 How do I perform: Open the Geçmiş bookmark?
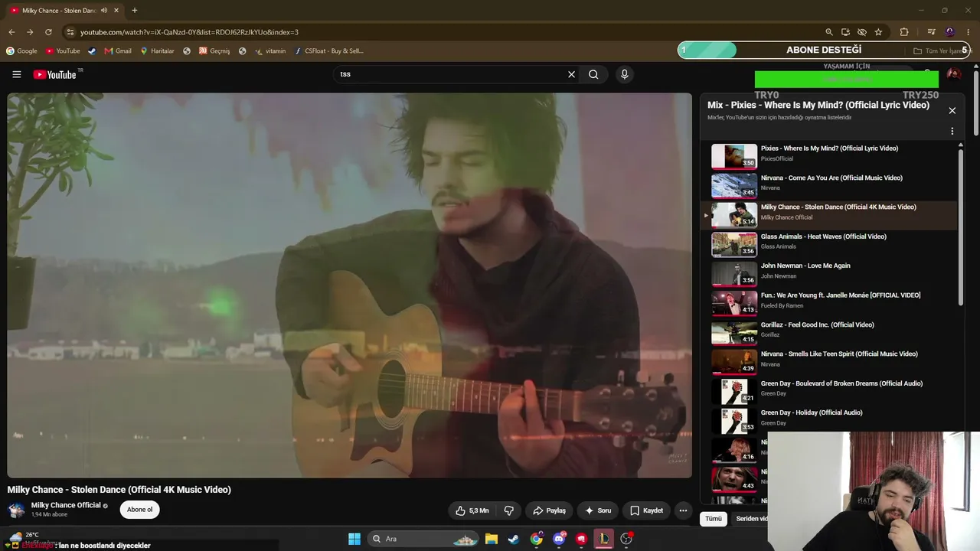coord(214,51)
